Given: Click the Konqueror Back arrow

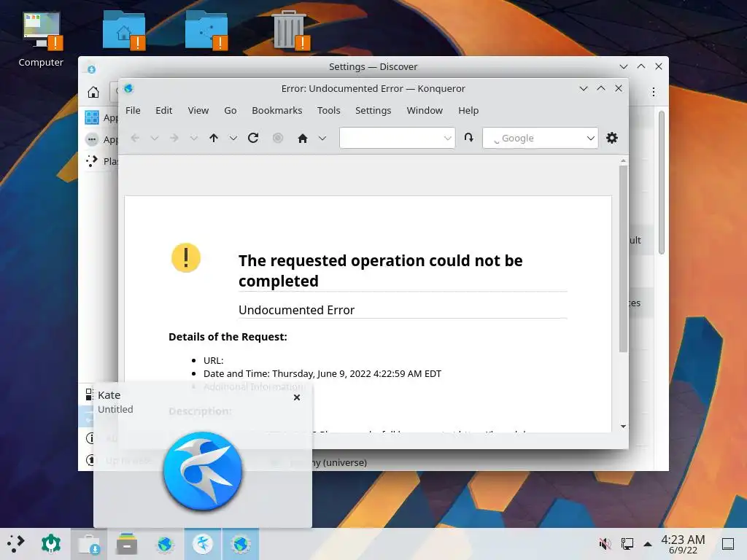Looking at the screenshot, I should pyautogui.click(x=135, y=138).
